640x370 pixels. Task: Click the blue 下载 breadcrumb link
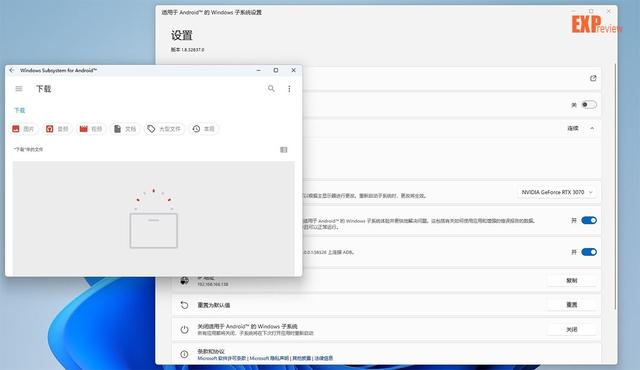pyautogui.click(x=20, y=110)
